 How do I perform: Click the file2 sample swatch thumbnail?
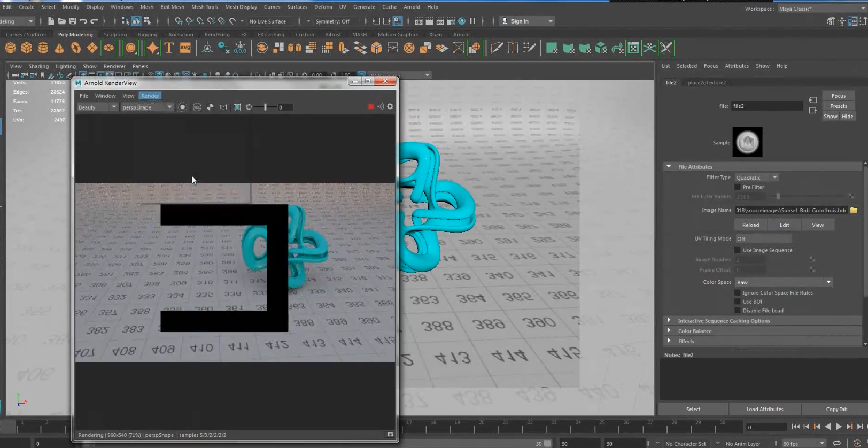pos(747,142)
